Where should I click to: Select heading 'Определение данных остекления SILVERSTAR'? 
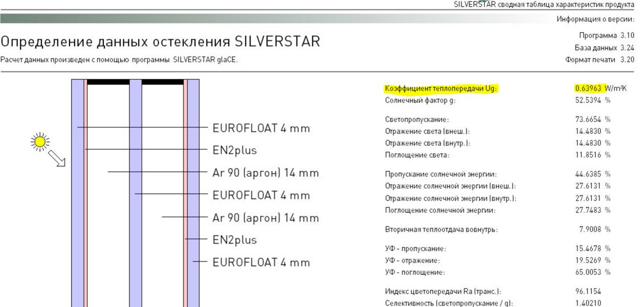(x=161, y=42)
